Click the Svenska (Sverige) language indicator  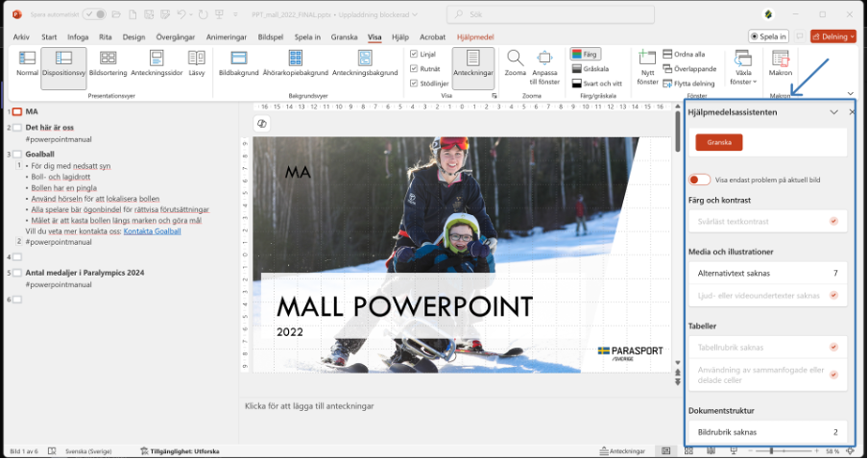88,451
